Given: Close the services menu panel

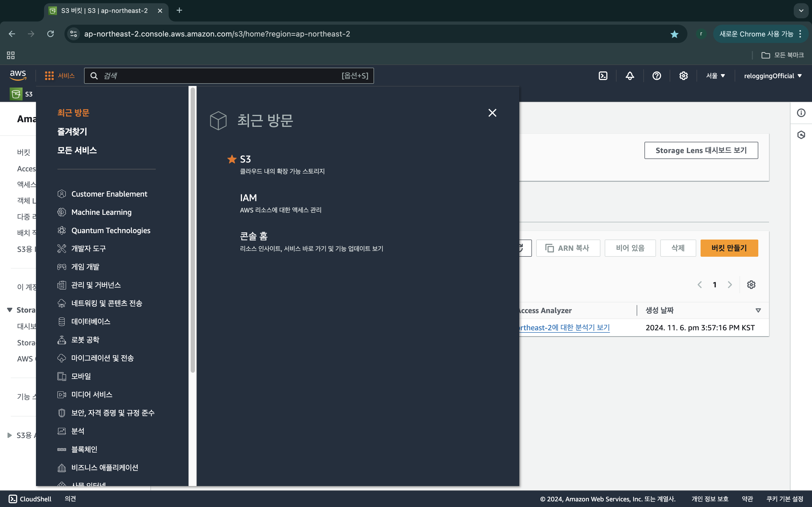Looking at the screenshot, I should [492, 113].
